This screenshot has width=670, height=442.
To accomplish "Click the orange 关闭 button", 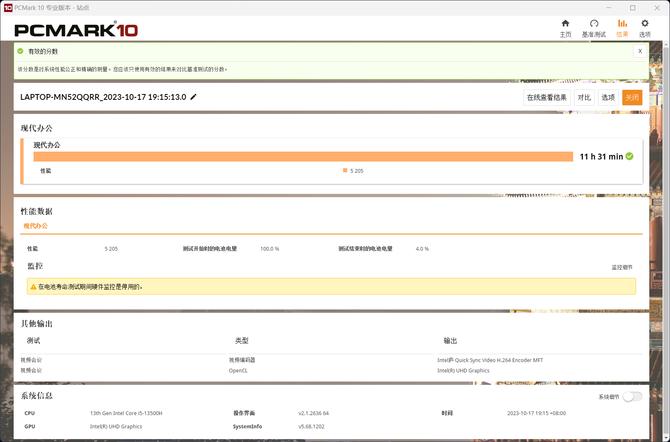I will [x=632, y=97].
